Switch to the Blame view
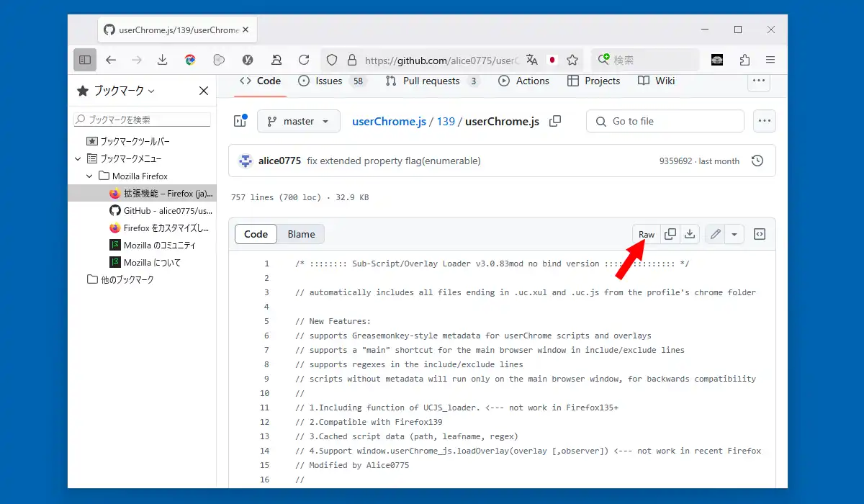 [x=301, y=234]
